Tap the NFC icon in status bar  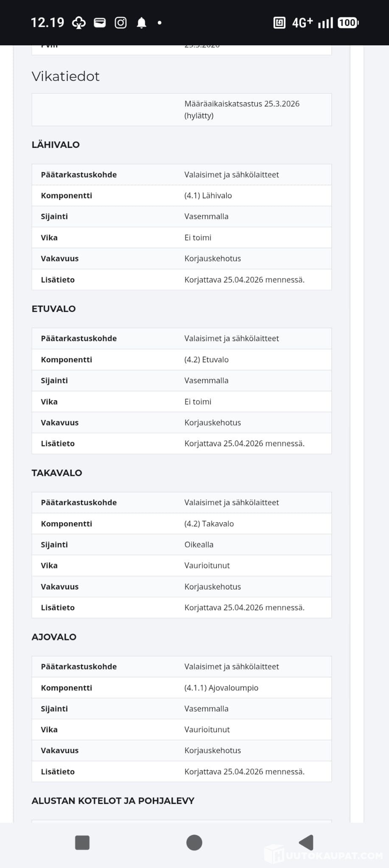[x=279, y=22]
